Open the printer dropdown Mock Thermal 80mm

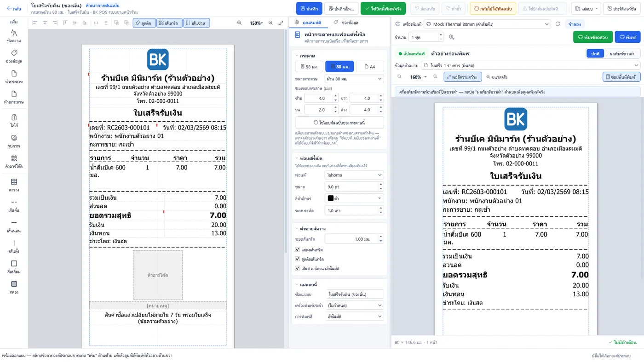[487, 24]
